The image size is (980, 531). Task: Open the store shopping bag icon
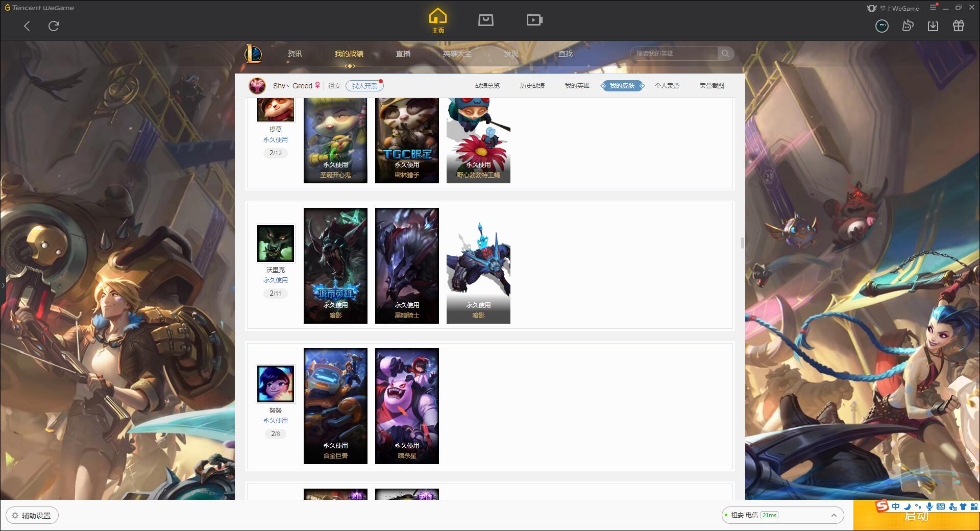pos(486,20)
